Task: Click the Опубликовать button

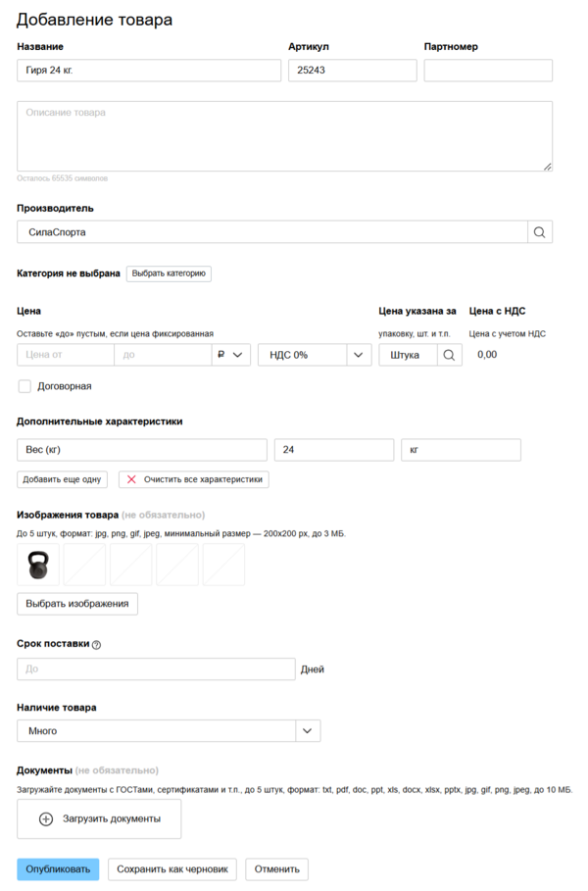Action: pyautogui.click(x=57, y=869)
